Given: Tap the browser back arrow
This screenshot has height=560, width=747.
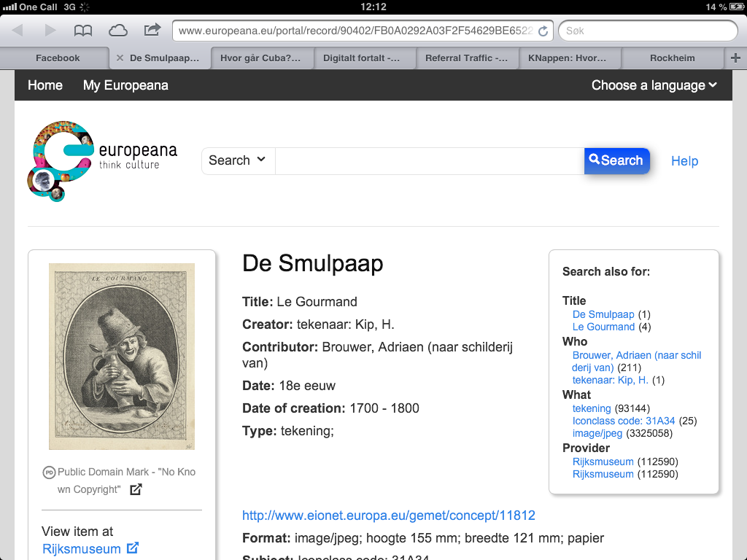Looking at the screenshot, I should point(18,31).
